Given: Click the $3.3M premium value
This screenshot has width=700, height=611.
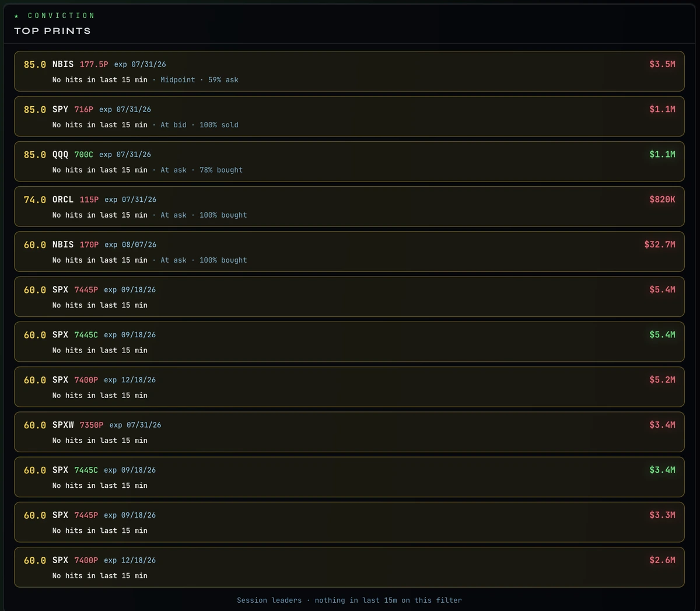Looking at the screenshot, I should click(x=662, y=515).
